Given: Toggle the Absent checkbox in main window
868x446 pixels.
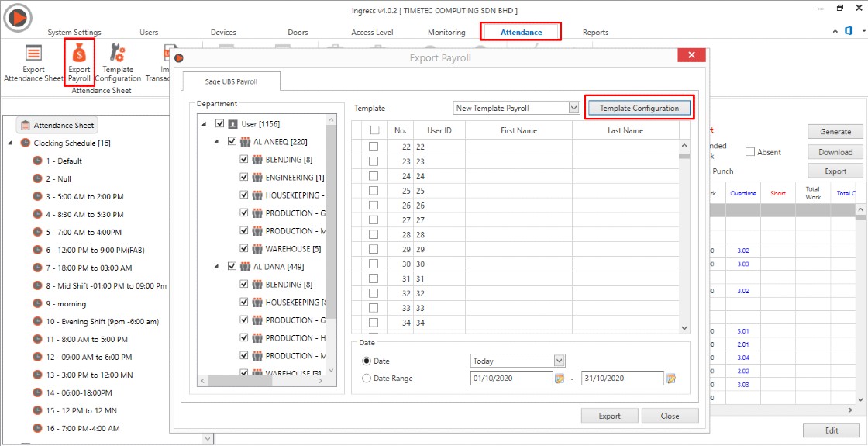Looking at the screenshot, I should click(750, 152).
